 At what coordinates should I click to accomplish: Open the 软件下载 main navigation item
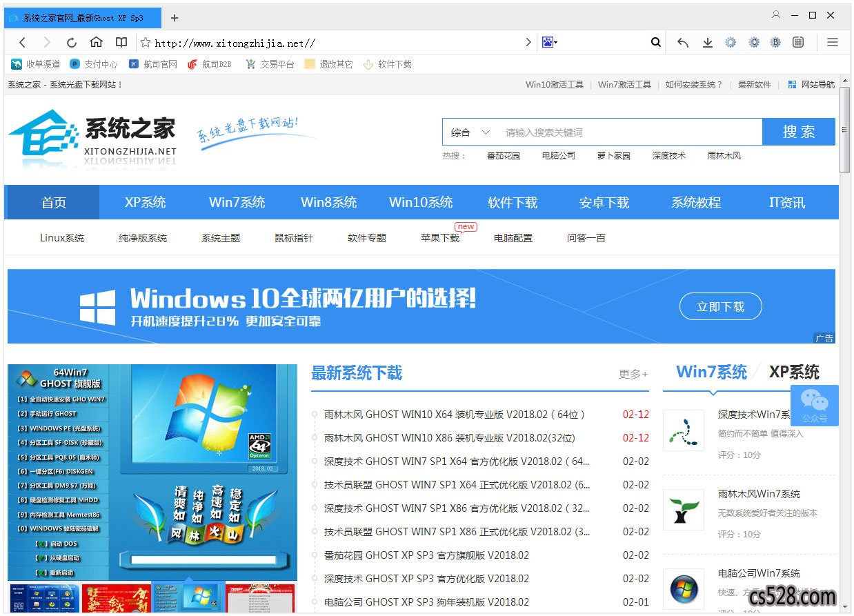[513, 203]
